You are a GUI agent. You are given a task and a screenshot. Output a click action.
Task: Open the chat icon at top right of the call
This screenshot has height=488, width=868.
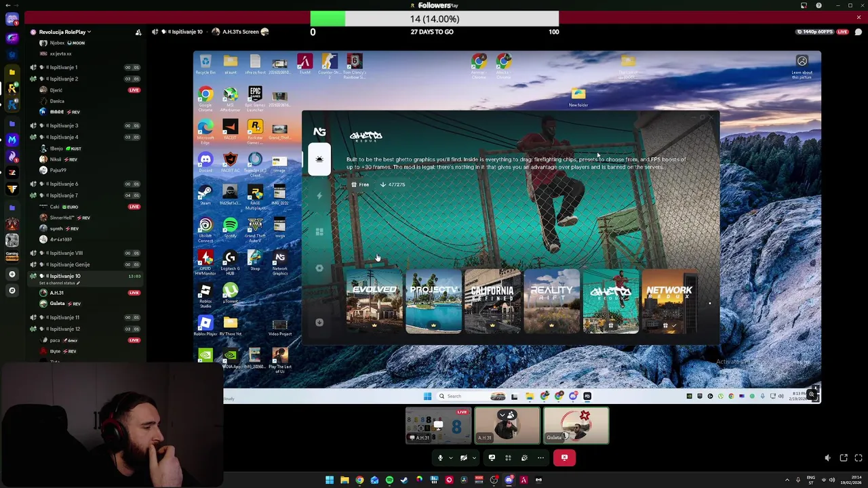(x=859, y=32)
